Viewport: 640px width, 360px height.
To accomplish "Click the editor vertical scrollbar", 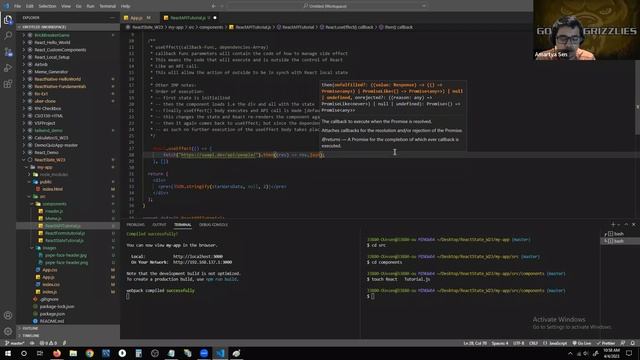I will coord(638,98).
